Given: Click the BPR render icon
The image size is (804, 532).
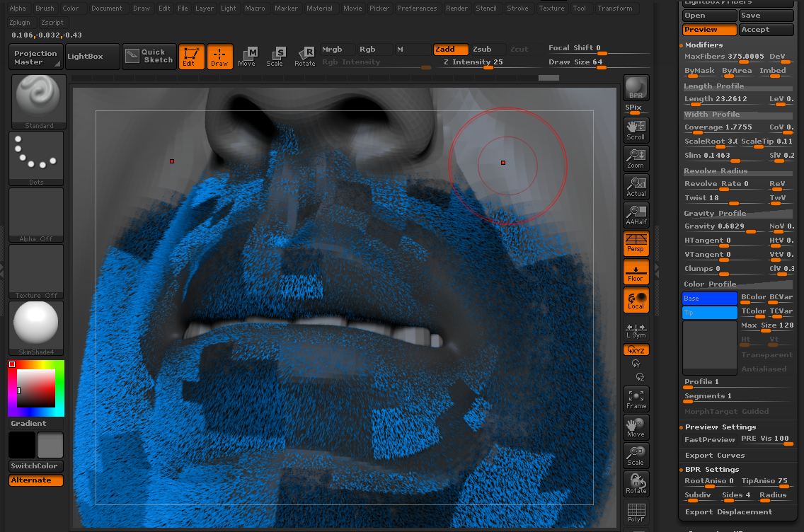Looking at the screenshot, I should 635,88.
